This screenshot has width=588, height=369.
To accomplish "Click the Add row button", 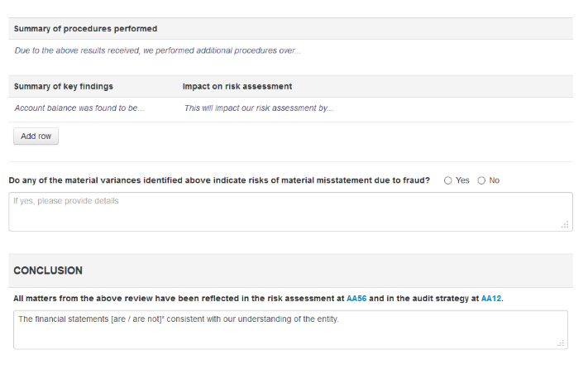I will [36, 136].
